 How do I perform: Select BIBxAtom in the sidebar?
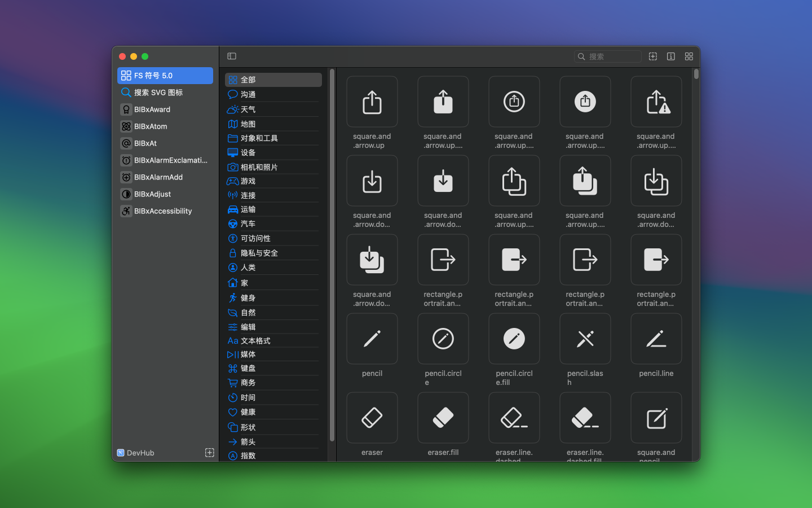coord(165,126)
